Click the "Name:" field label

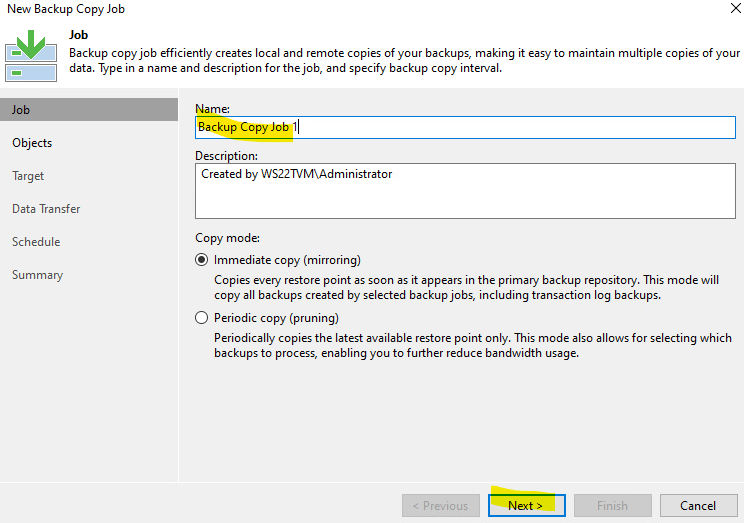(212, 108)
